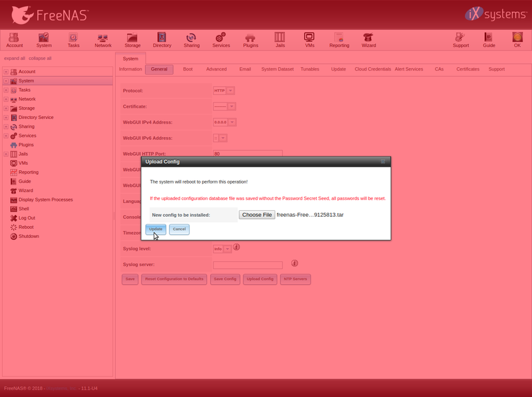Switch to Boot tab

(x=188, y=69)
